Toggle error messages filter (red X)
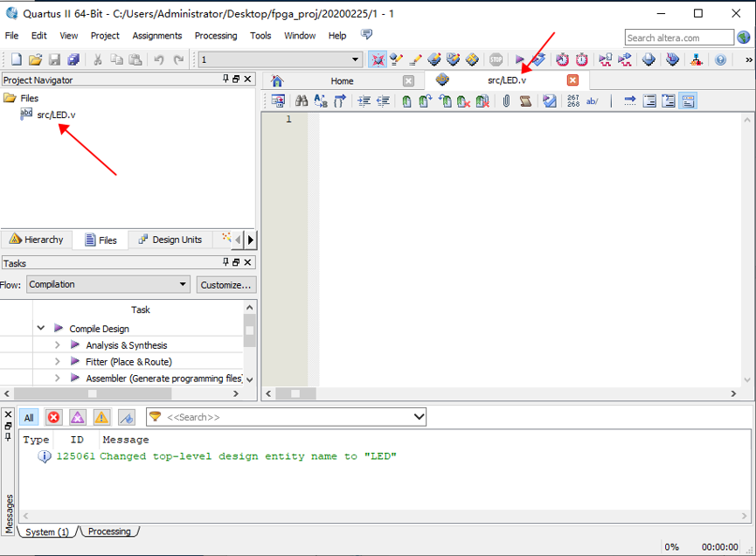The width and height of the screenshot is (756, 556). 53,417
